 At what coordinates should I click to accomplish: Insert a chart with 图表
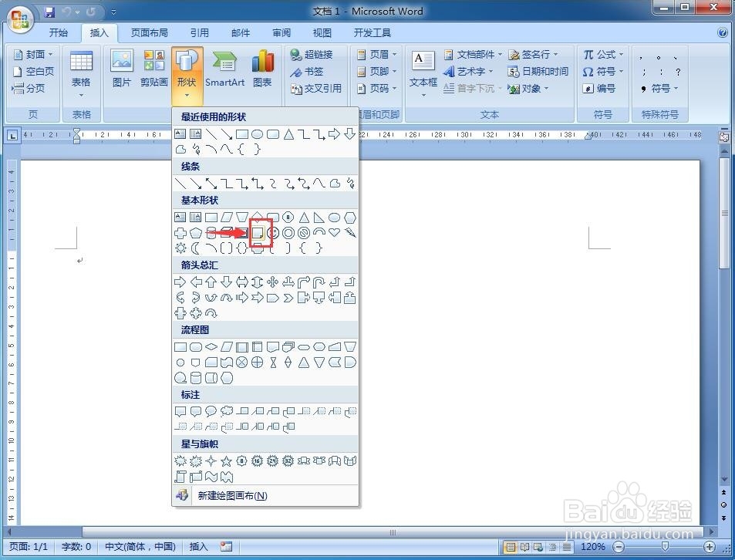[x=262, y=69]
